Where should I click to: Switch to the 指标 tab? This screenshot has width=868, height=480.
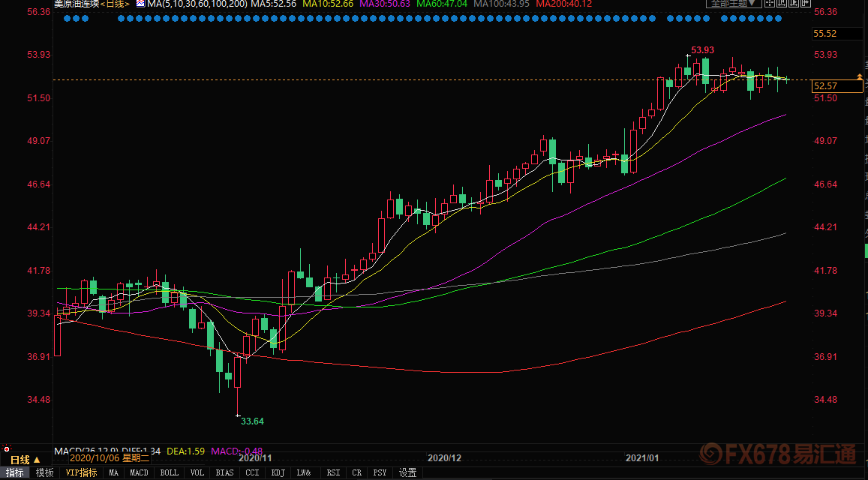point(15,472)
